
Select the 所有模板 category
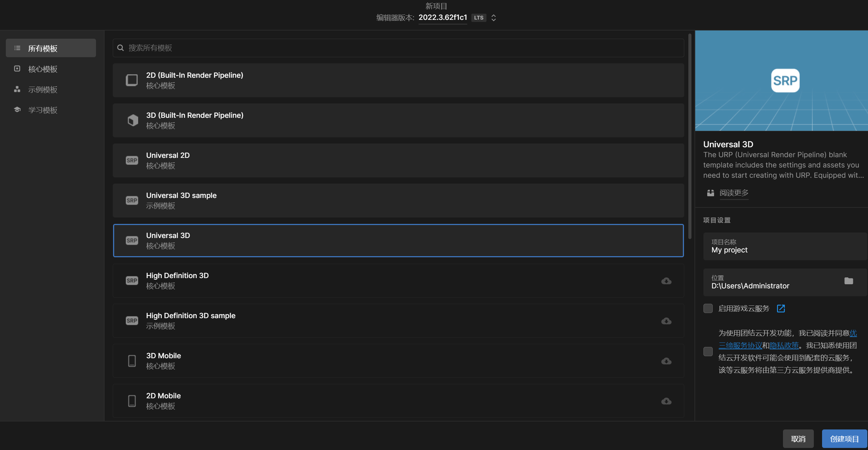[51, 48]
